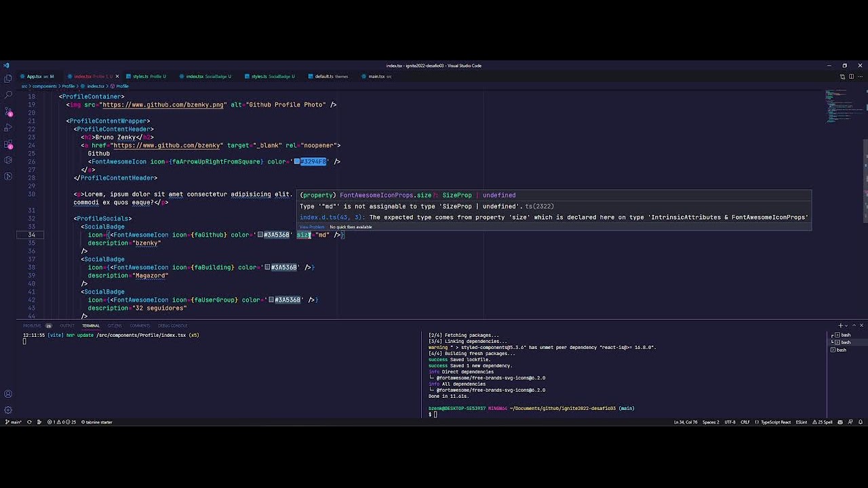Viewport: 868px width, 488px height.
Task: Open the Source Control view
Action: point(8,111)
